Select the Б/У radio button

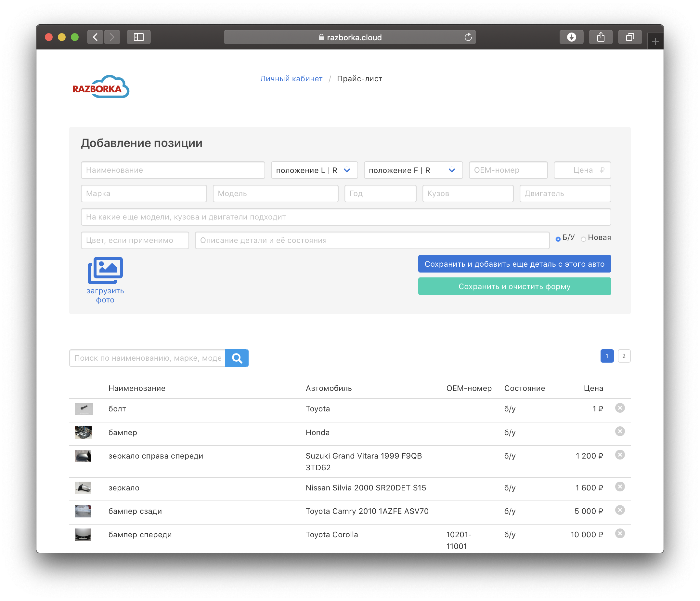558,239
